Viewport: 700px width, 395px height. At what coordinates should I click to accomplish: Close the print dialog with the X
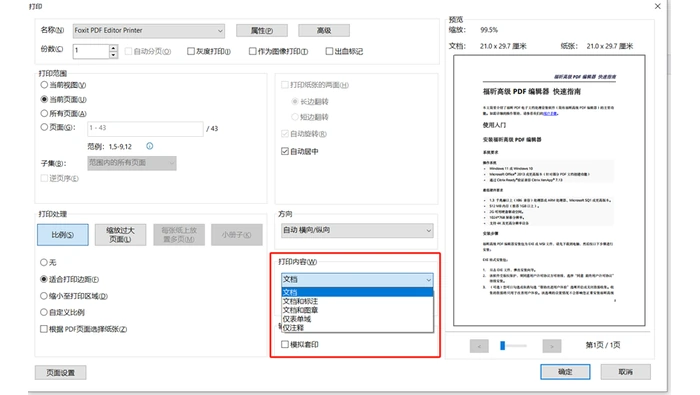658,6
